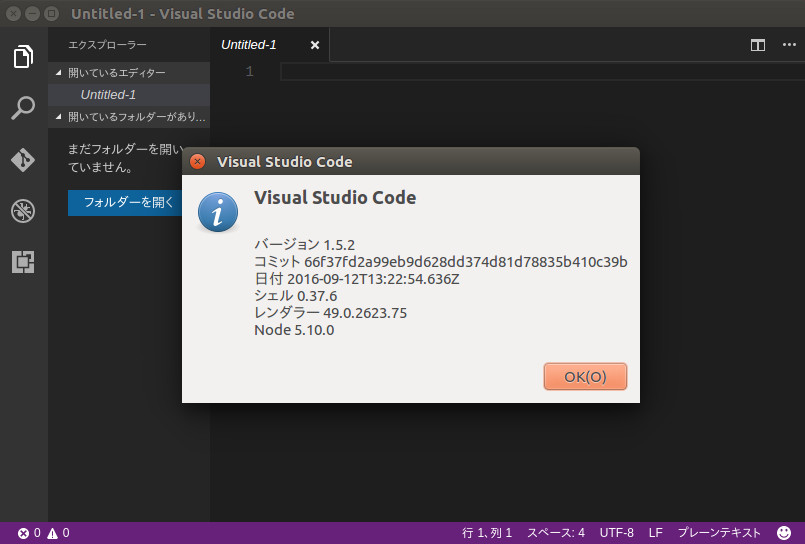This screenshot has height=544, width=805.
Task: Click the feedback smiley icon in status bar
Action: (x=783, y=533)
